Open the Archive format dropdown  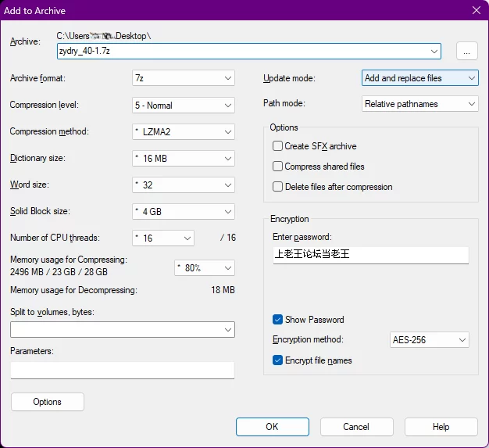(184, 78)
